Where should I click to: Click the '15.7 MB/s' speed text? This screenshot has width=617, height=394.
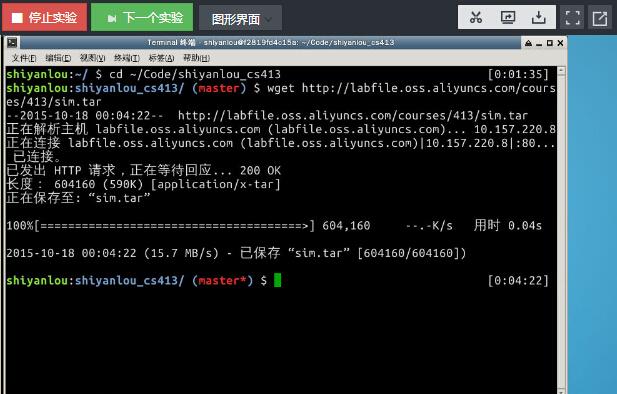(181, 253)
